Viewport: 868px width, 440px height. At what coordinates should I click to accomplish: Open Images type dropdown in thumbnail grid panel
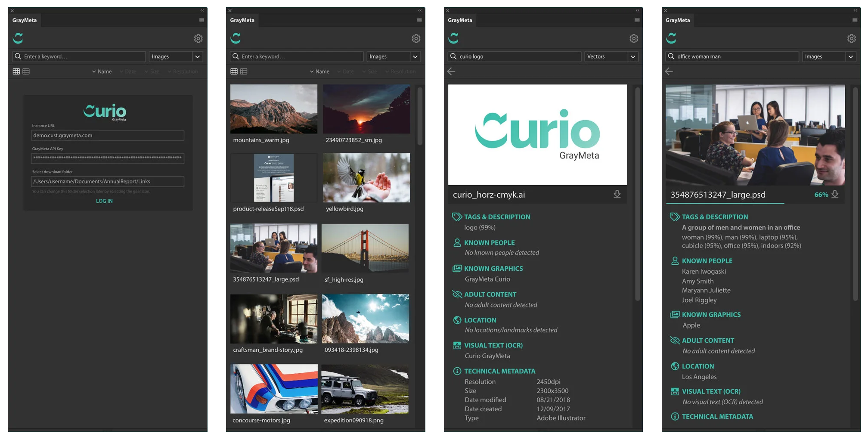pyautogui.click(x=394, y=56)
